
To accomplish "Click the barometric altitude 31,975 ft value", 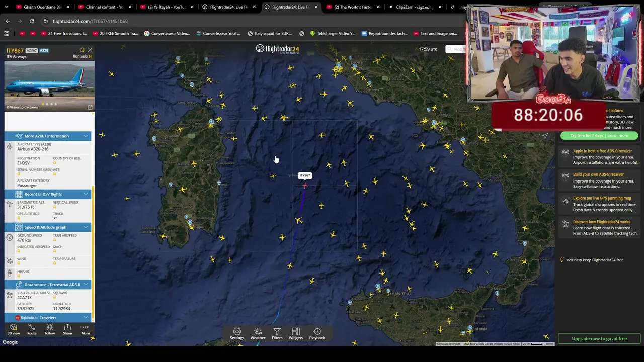I will click(x=26, y=207).
